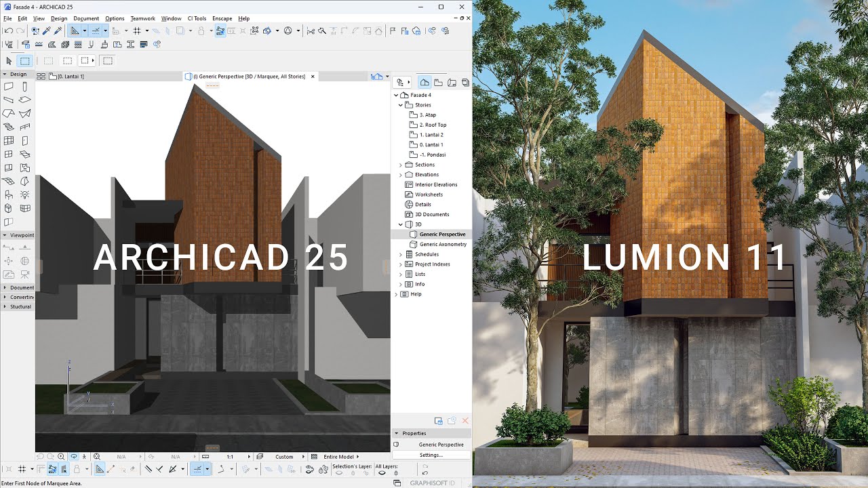Choose the Object (chair) tool in toolbox
Screen dimensions: 868x488
point(9,195)
